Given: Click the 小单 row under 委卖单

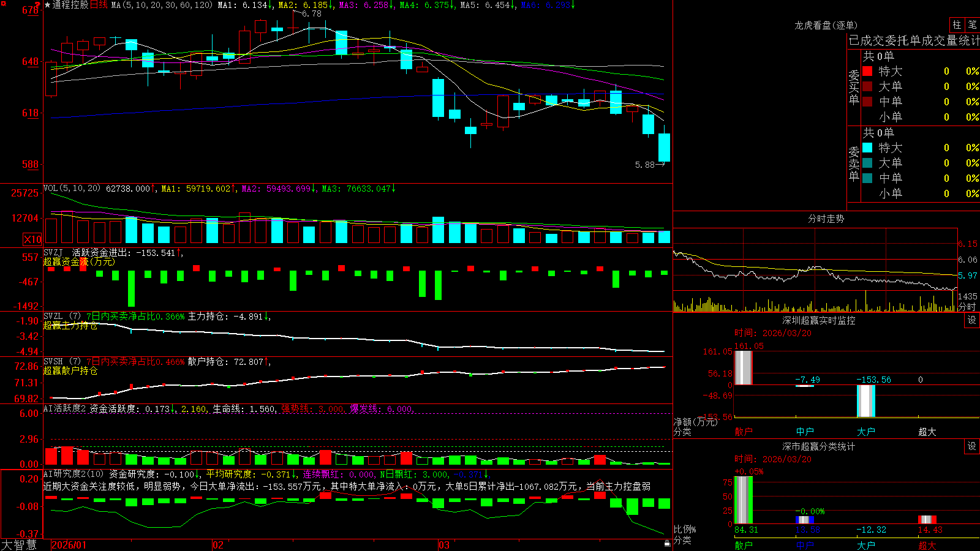Looking at the screenshot, I should coord(921,193).
